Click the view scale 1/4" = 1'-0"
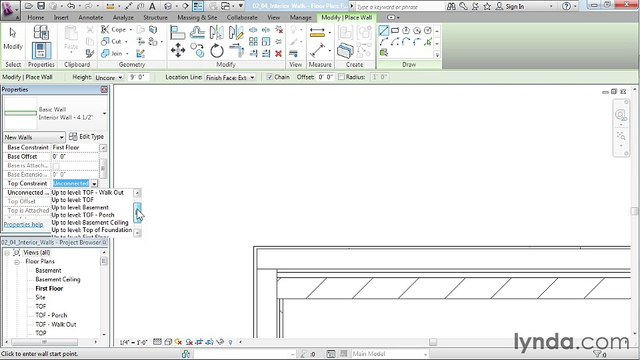640x360 pixels. pyautogui.click(x=133, y=342)
